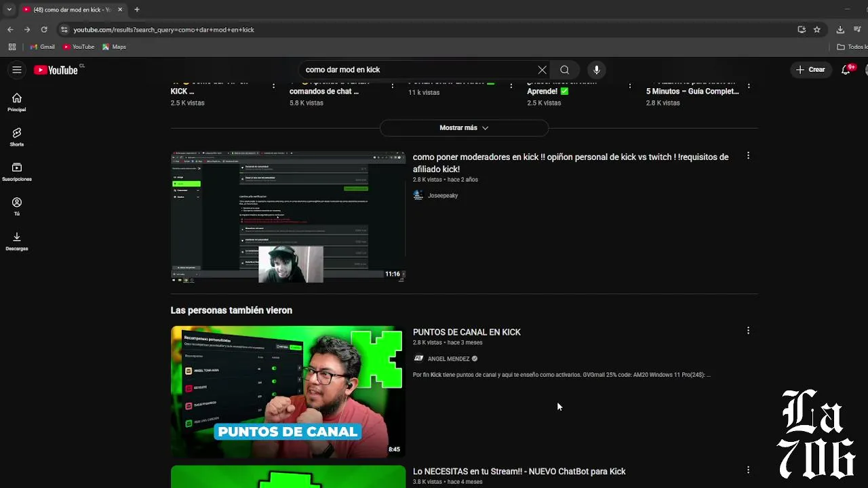Image resolution: width=868 pixels, height=488 pixels.
Task: Expand the shelf with Mostrar más
Action: coord(464,127)
